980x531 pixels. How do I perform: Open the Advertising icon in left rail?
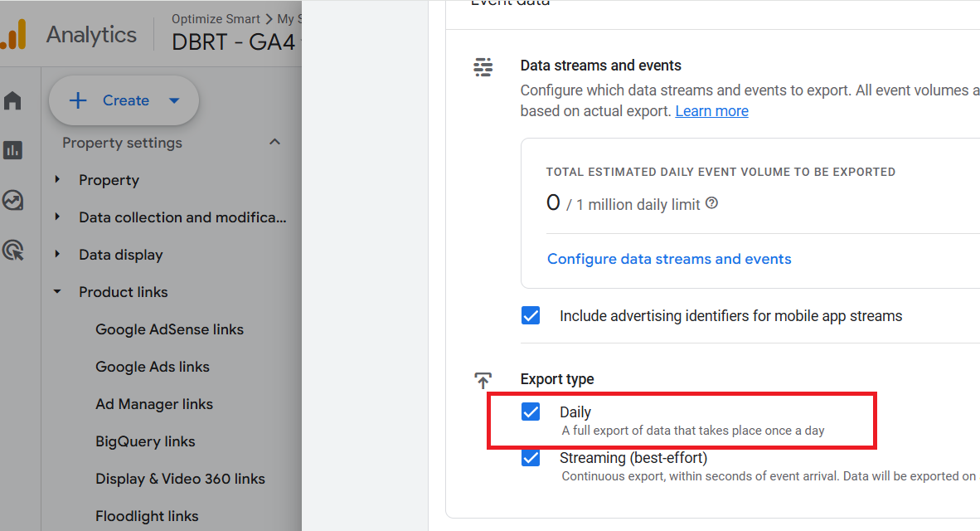tap(12, 250)
